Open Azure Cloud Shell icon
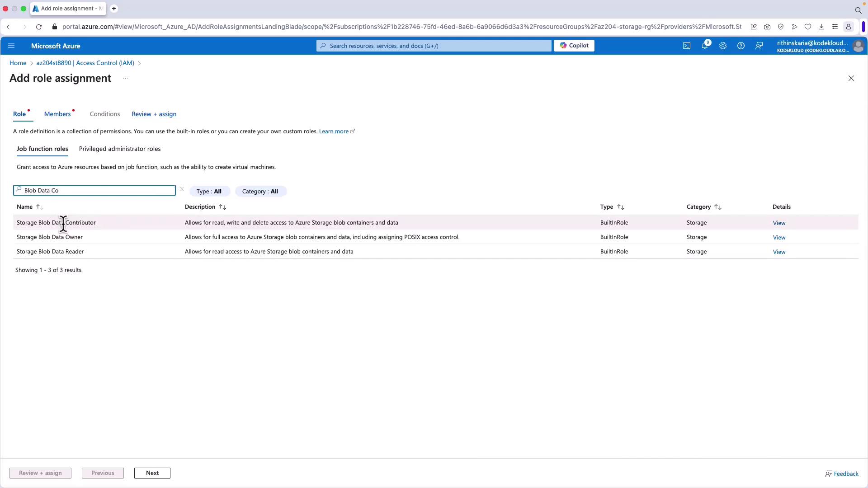 click(687, 46)
